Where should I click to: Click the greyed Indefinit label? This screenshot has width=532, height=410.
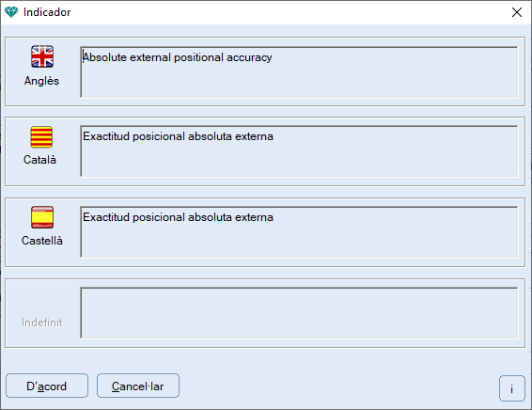click(42, 323)
